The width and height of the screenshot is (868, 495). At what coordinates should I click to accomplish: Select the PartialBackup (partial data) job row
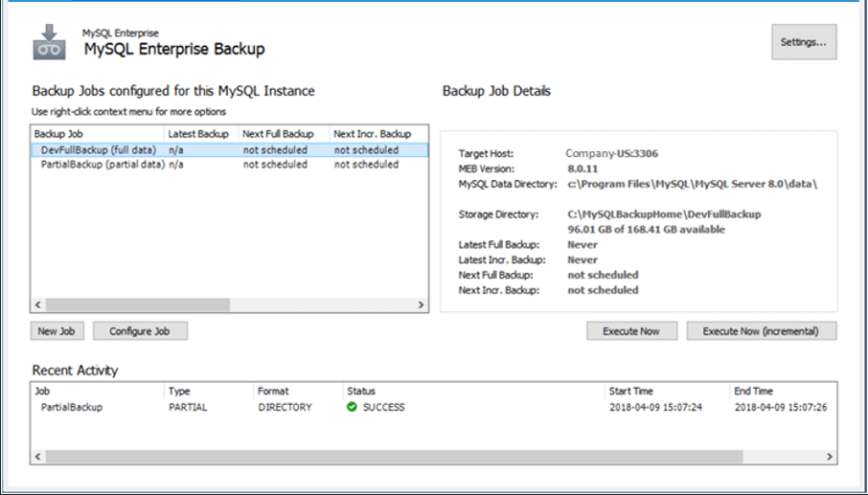[x=230, y=165]
